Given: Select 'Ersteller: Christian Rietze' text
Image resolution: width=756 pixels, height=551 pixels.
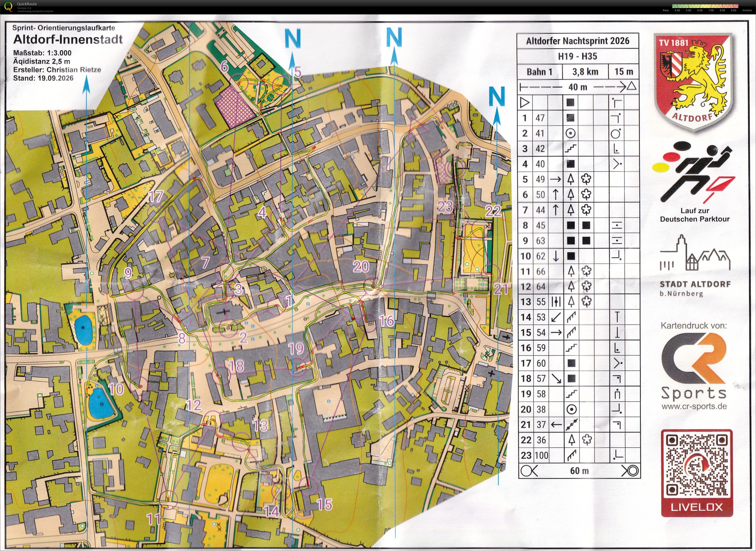Looking at the screenshot, I should tap(57, 70).
